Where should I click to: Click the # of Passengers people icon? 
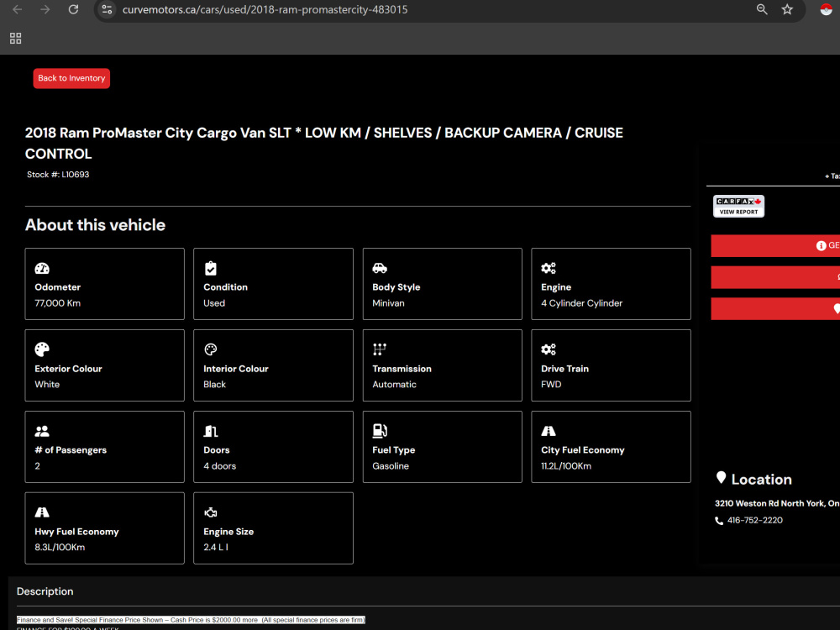(x=42, y=431)
